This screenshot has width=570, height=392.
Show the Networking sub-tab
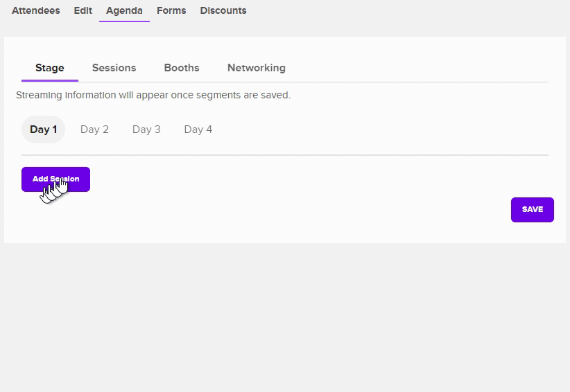(x=256, y=68)
